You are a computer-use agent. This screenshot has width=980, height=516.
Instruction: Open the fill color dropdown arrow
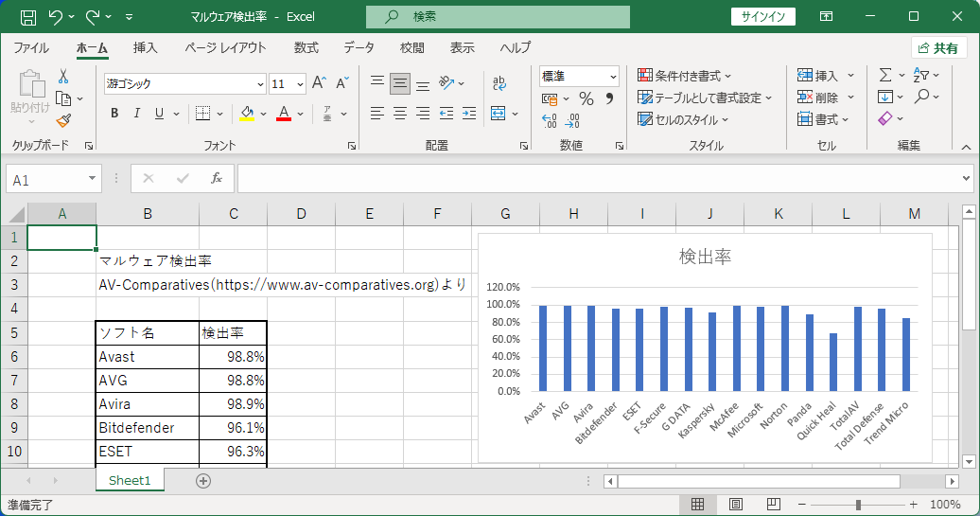pyautogui.click(x=263, y=114)
